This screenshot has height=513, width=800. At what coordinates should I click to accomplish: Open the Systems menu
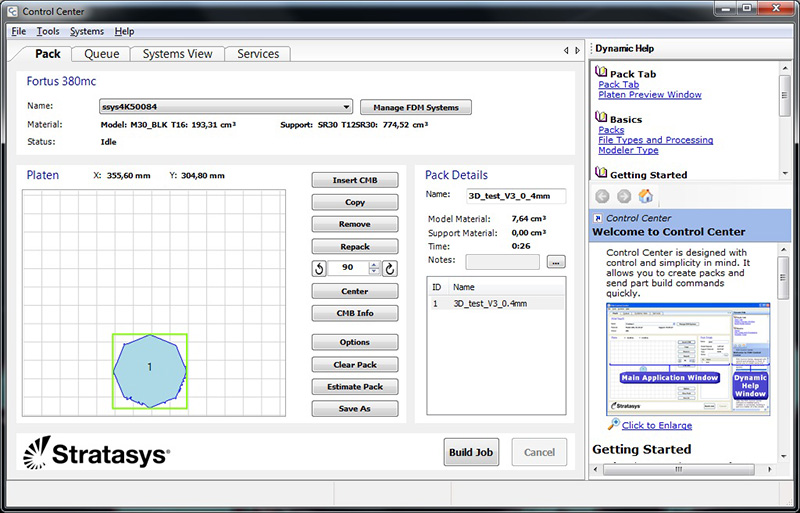click(87, 31)
